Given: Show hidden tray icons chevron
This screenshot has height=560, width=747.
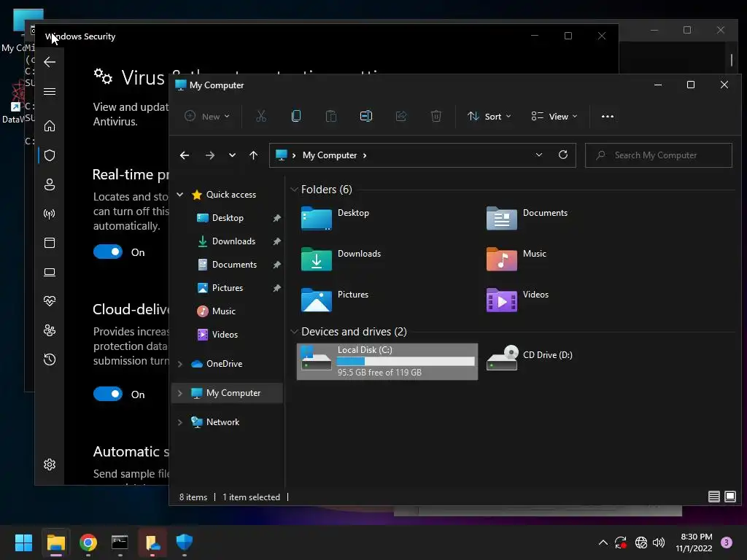Looking at the screenshot, I should tap(603, 542).
